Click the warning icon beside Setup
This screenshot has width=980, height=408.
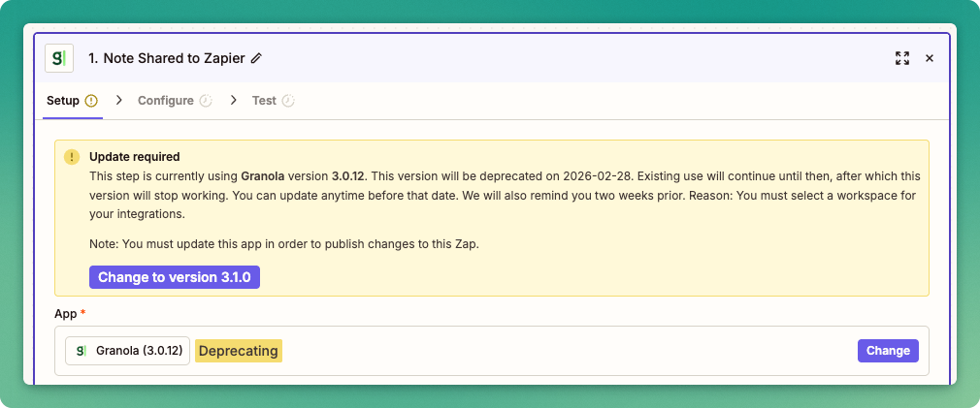tap(91, 101)
